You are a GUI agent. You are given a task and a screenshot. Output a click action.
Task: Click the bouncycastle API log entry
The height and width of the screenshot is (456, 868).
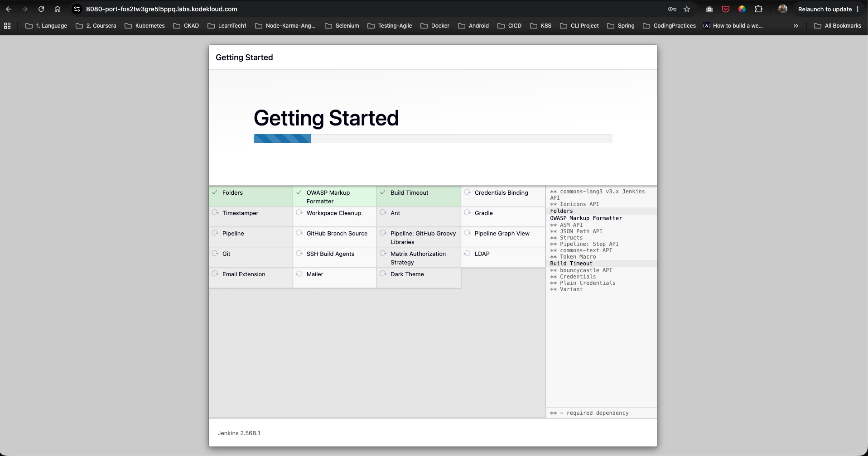[581, 270]
